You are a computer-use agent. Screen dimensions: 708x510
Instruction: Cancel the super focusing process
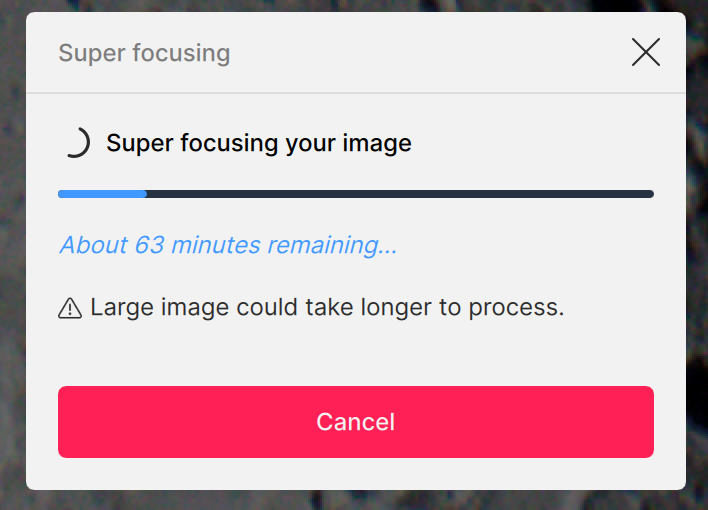click(x=355, y=422)
